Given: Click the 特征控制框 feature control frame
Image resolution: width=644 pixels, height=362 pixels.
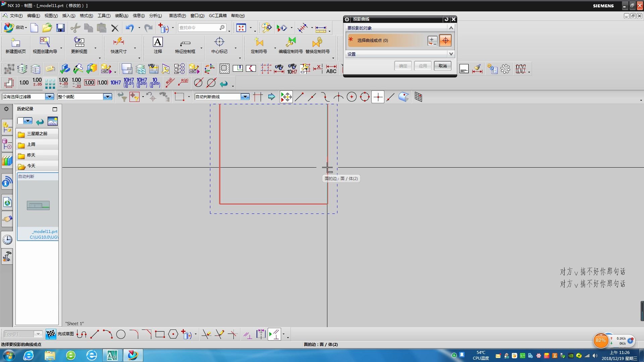Looking at the screenshot, I should 185,45.
